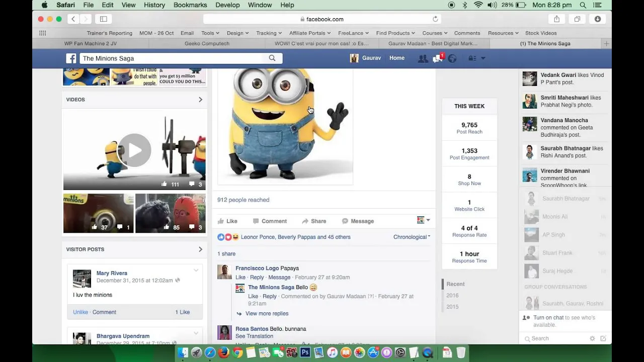Click the search magnifier button on Facebook

tap(272, 58)
